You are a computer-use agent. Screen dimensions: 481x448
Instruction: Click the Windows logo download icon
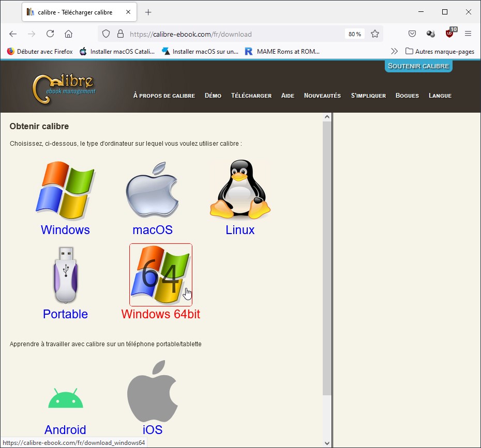pos(65,191)
